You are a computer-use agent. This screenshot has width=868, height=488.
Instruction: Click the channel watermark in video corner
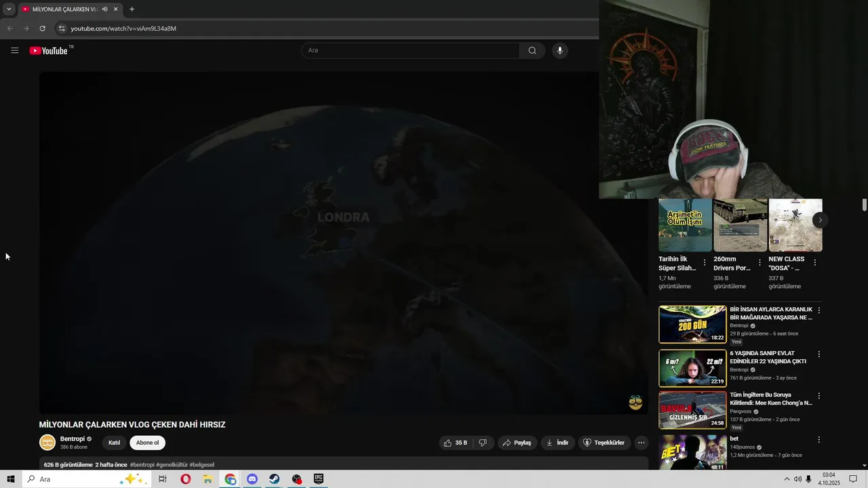(x=635, y=403)
